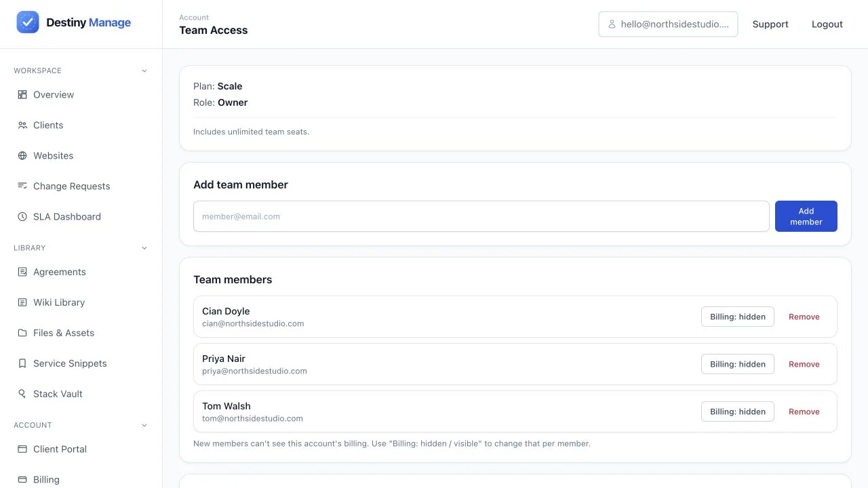Click the Client Portal window icon
The width and height of the screenshot is (868, 488).
pos(22,449)
